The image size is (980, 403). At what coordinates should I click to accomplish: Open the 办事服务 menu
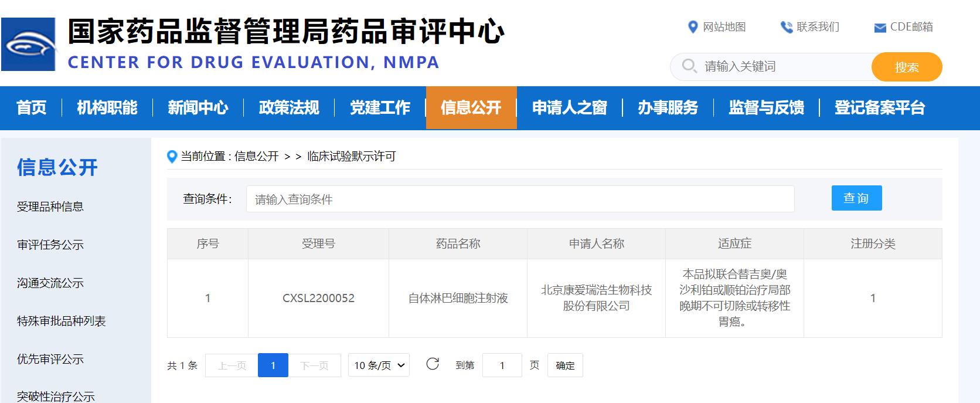point(668,107)
